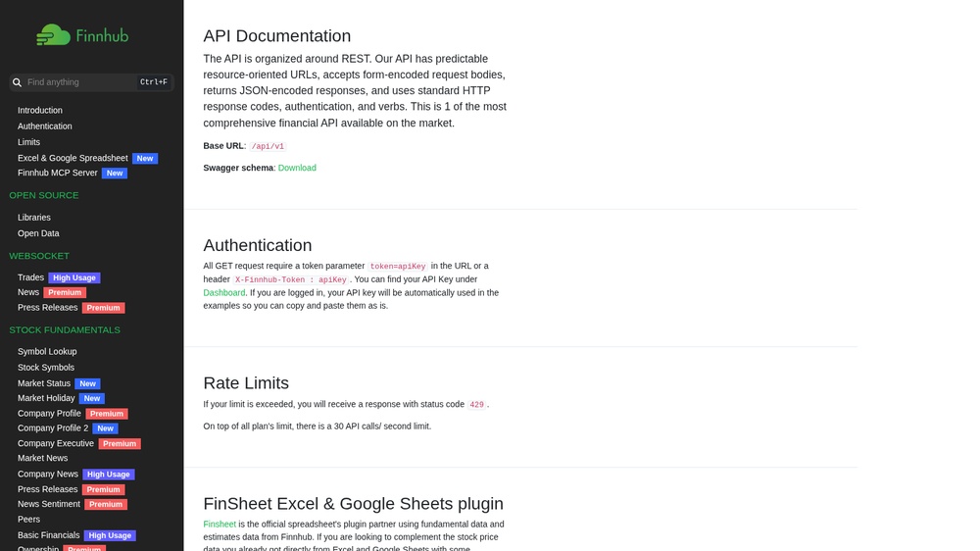Open the Limits sidebar item

(x=28, y=142)
